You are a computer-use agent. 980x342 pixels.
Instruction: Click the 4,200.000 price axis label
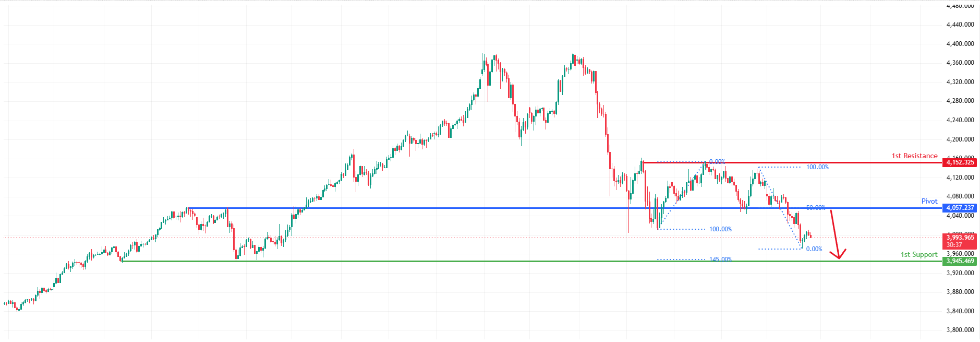960,139
